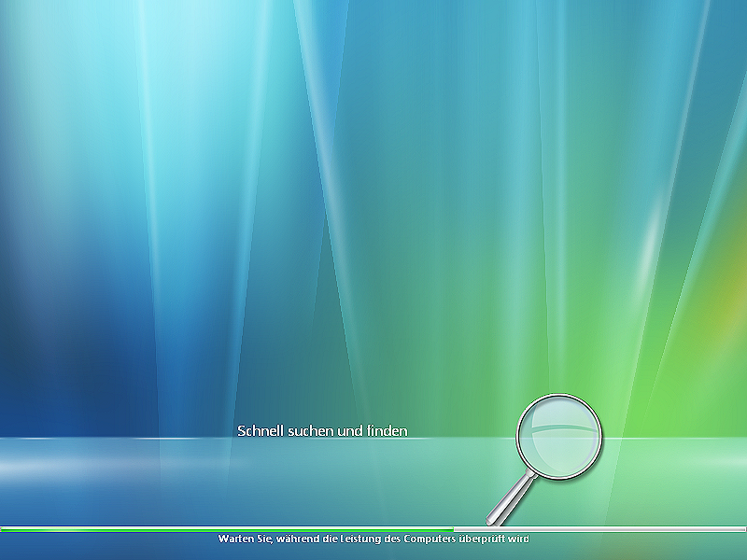The image size is (747, 560).
Task: Click the word "finden" in the heading
Action: (x=388, y=430)
